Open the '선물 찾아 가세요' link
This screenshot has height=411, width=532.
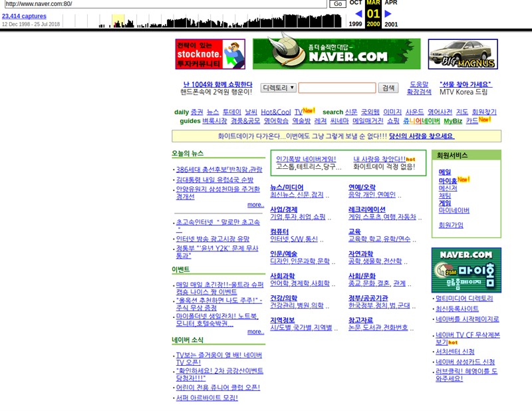pos(465,84)
